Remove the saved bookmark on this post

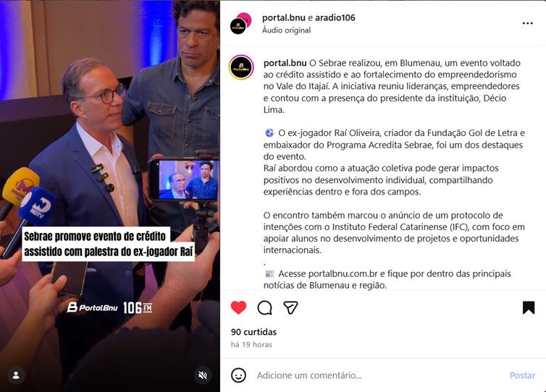pos(528,308)
